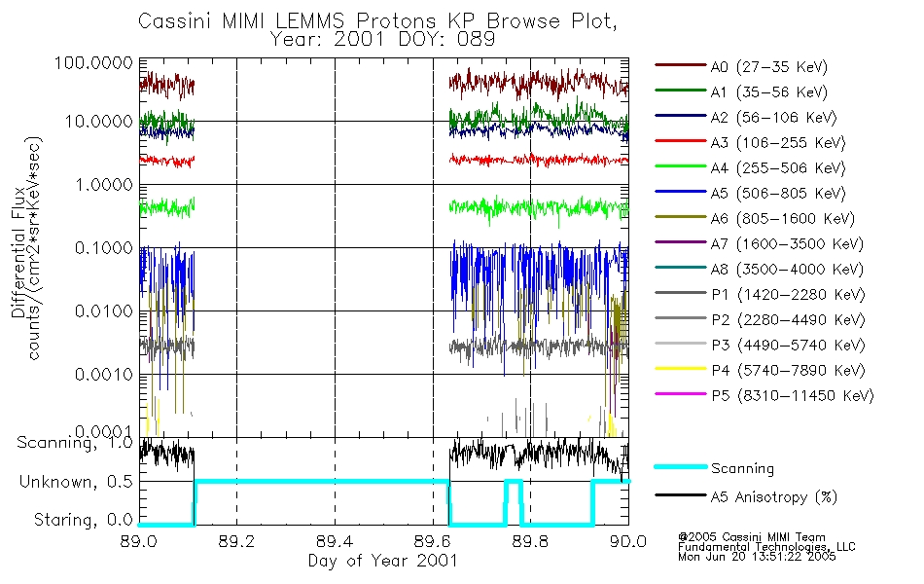Click the blue A5 legend line swatch
This screenshot has height=584, width=924.
click(680, 192)
